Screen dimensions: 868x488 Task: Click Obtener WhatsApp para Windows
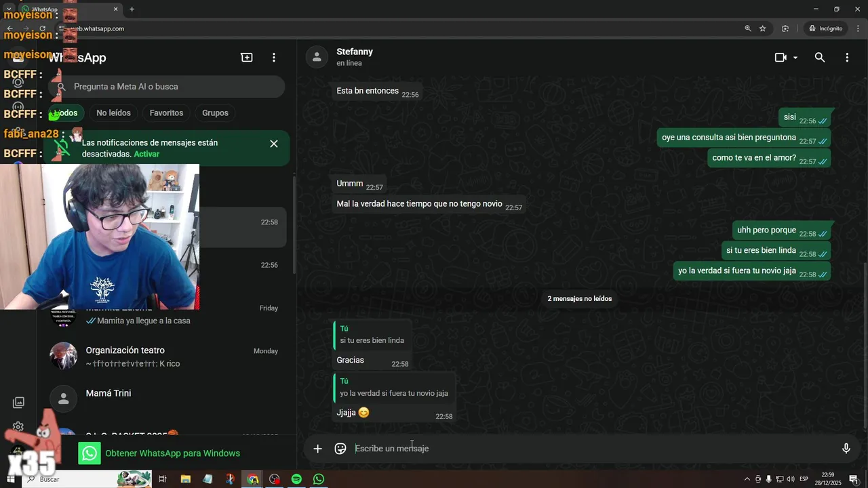tap(172, 453)
